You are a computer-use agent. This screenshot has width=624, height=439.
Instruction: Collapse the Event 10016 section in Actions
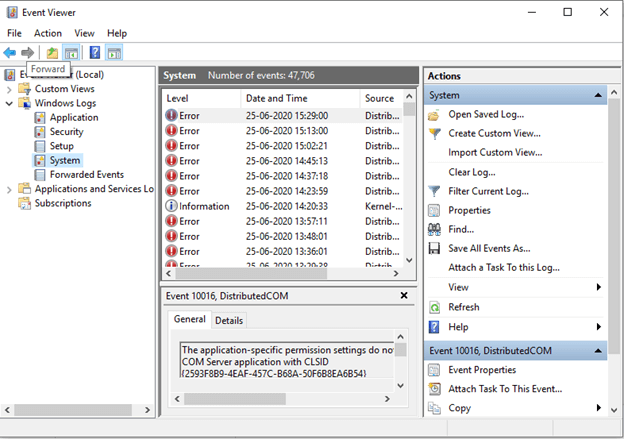(x=598, y=351)
